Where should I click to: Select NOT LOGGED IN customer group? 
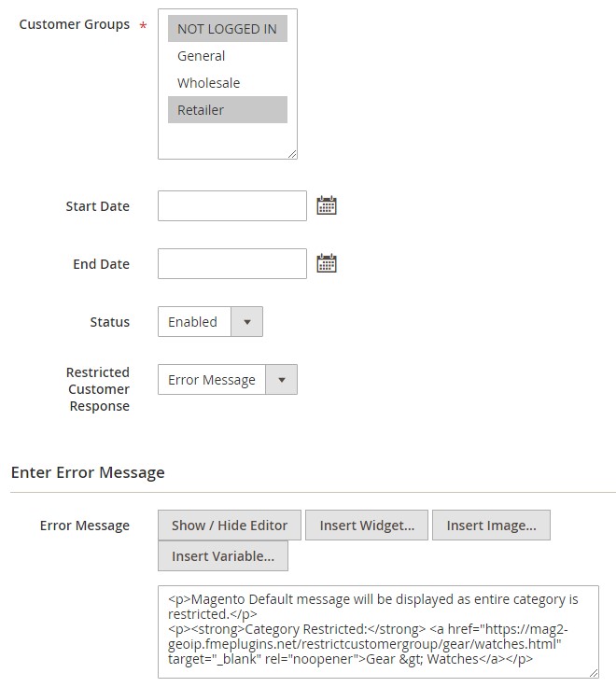point(227,29)
